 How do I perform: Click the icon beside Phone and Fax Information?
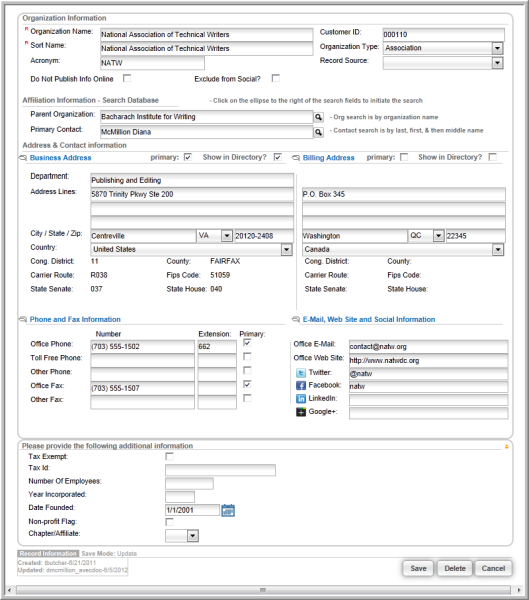coord(23,319)
